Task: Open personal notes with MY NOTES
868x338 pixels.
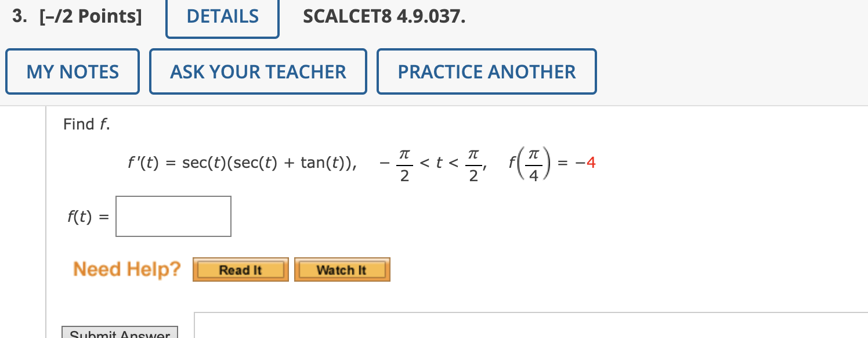Action: point(72,71)
